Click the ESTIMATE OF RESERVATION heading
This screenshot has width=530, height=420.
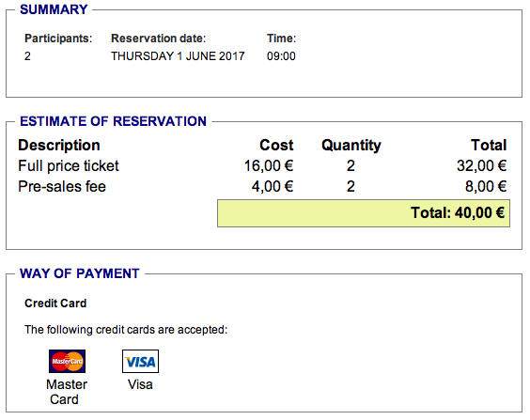tap(113, 121)
